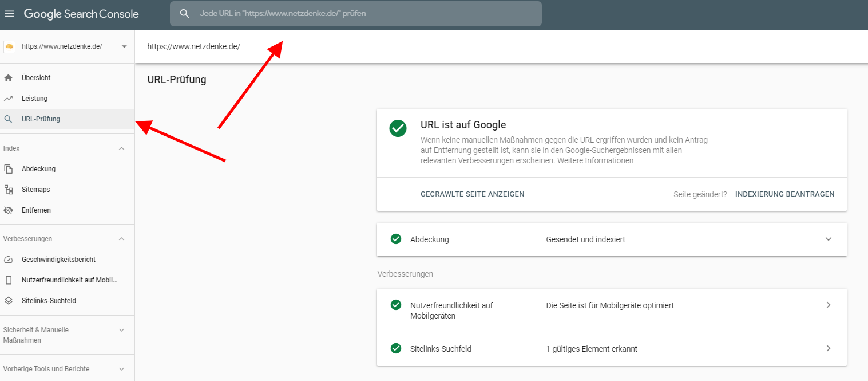Click the Übersicht home icon
868x381 pixels.
coord(8,77)
